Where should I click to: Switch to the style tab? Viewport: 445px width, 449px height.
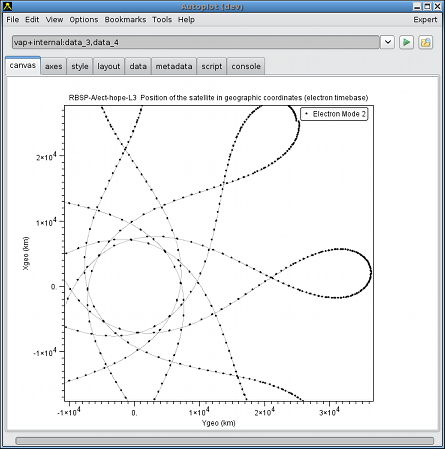(x=80, y=66)
